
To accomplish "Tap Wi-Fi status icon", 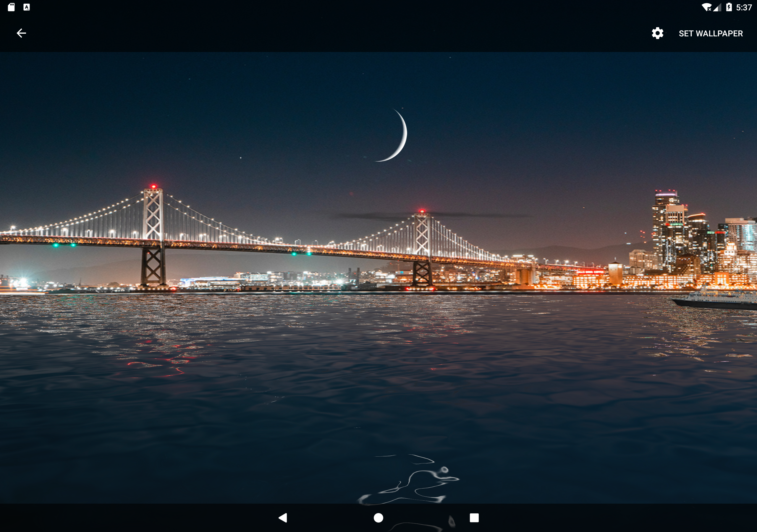I will click(706, 7).
